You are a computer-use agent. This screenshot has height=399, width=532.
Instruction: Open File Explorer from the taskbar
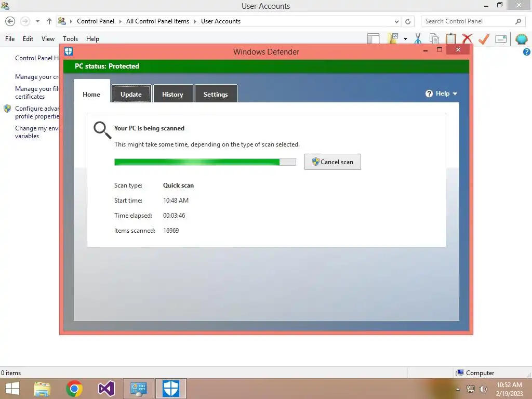coord(42,389)
